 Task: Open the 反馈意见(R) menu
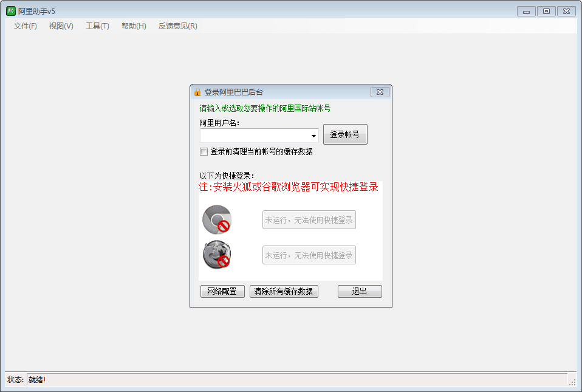[x=178, y=26]
